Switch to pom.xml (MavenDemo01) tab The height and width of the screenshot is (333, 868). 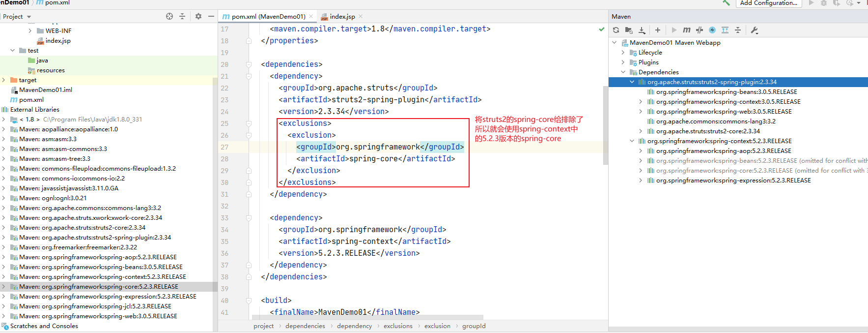pos(268,16)
